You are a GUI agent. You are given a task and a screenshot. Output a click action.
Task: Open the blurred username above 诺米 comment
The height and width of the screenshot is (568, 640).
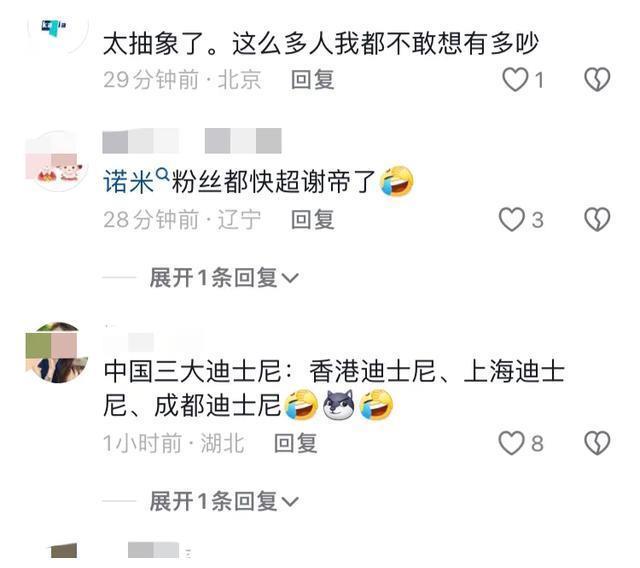[192, 141]
